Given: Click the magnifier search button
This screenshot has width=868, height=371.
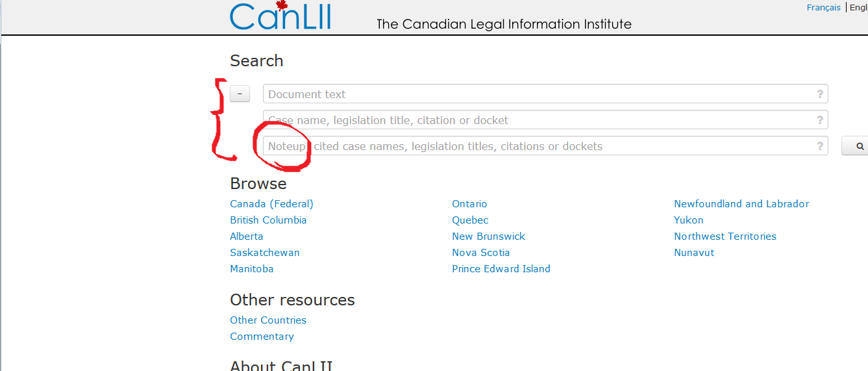Looking at the screenshot, I should (856, 146).
